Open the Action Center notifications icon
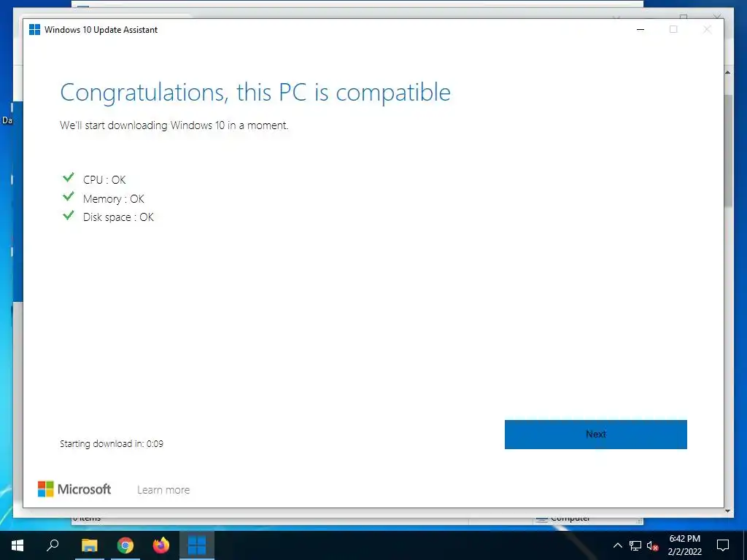 [x=723, y=545]
